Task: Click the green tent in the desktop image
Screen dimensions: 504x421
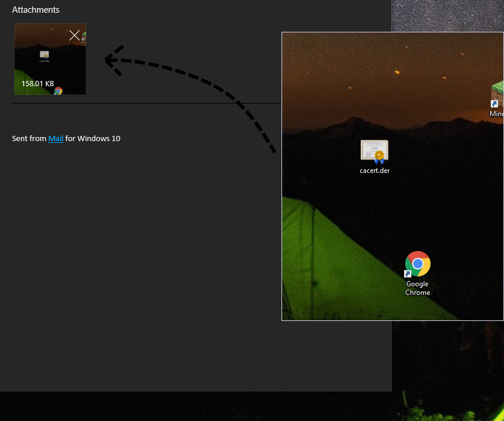Action: tap(335, 260)
